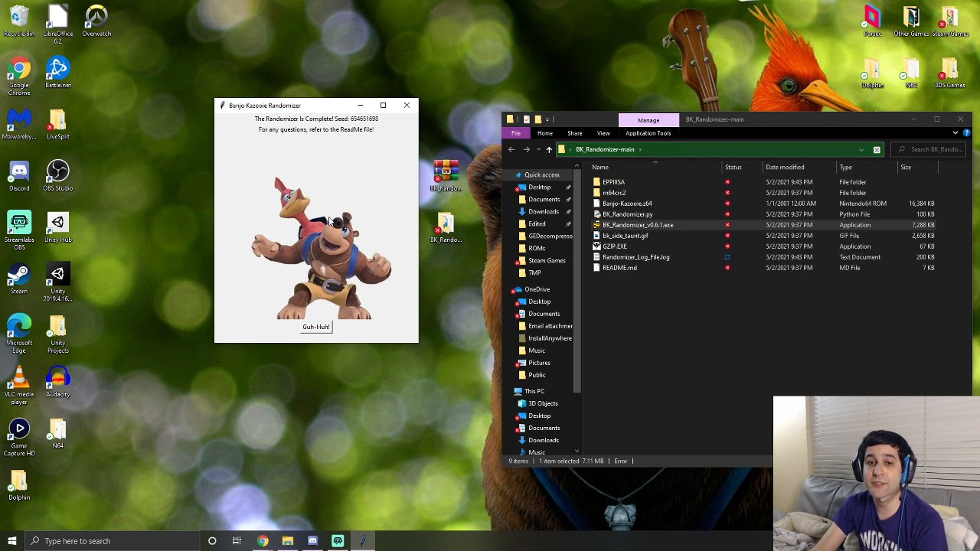
Task: Open Discord from the desktop shortcut
Action: point(19,177)
